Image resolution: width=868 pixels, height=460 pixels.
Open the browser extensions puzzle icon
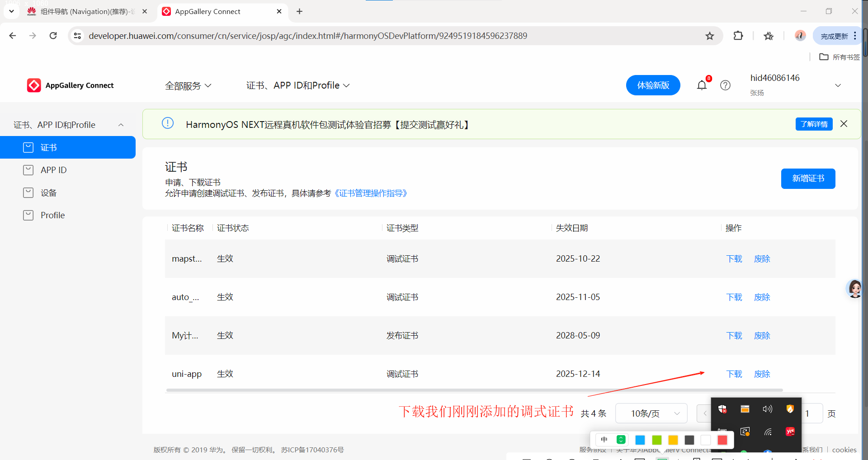click(x=738, y=36)
